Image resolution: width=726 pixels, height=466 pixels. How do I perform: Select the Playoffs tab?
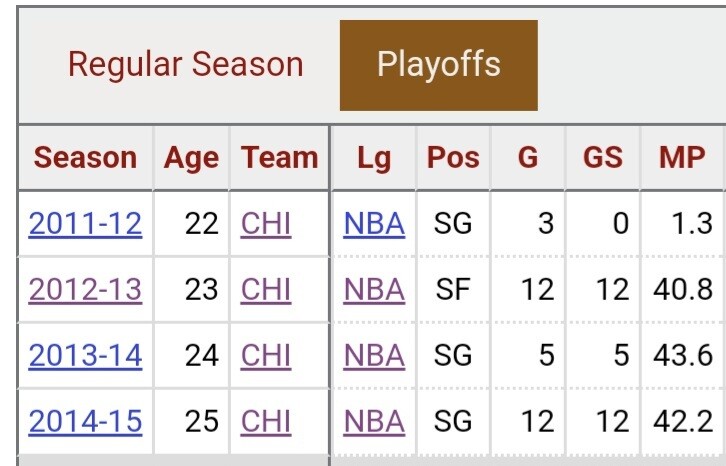point(438,66)
